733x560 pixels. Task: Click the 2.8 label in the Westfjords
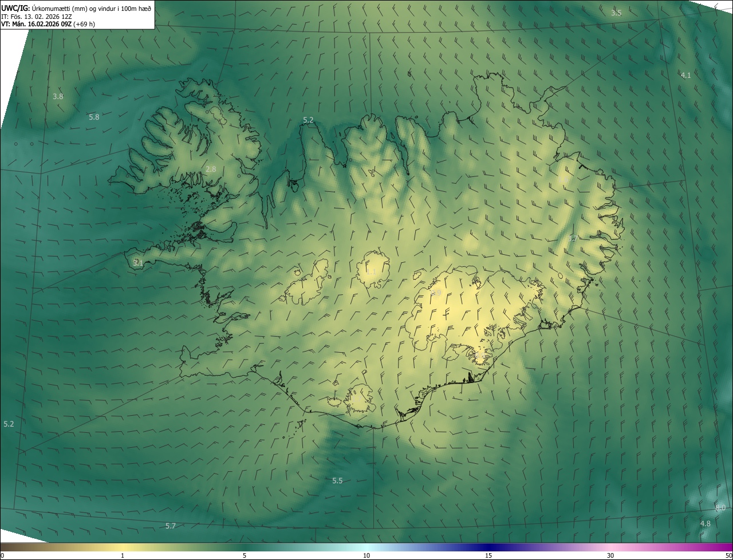(211, 169)
